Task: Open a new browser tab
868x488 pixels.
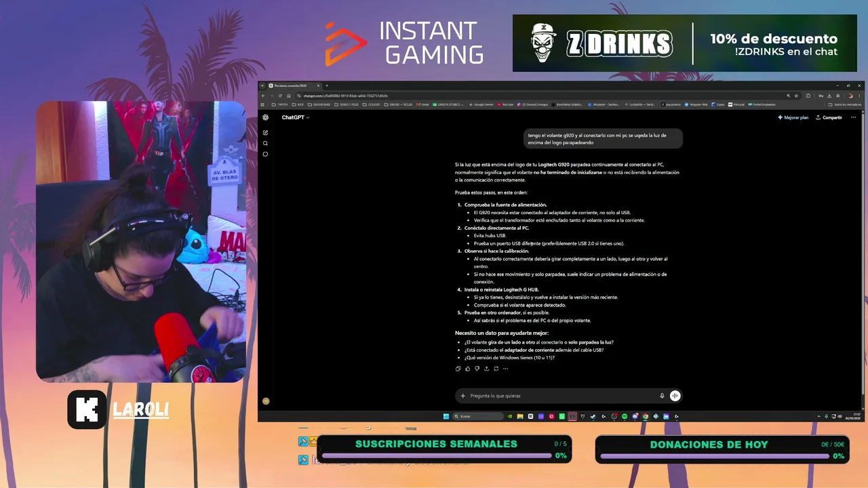Action: [326, 86]
